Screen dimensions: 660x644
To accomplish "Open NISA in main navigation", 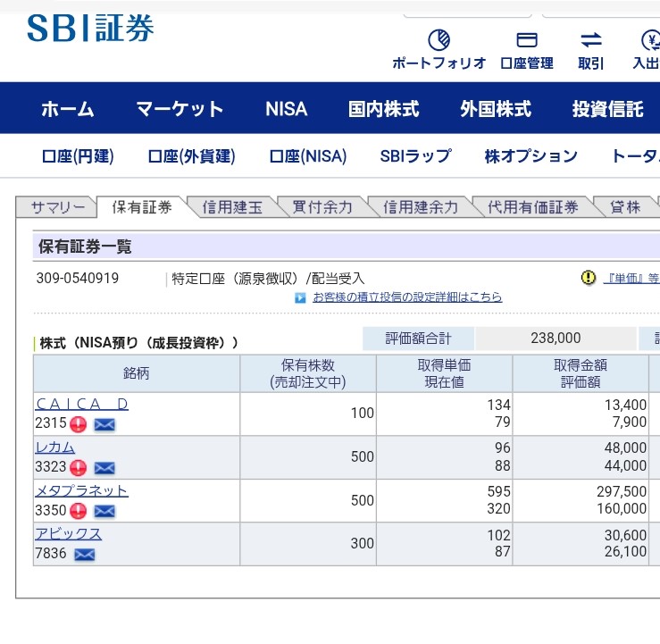I will pyautogui.click(x=286, y=109).
